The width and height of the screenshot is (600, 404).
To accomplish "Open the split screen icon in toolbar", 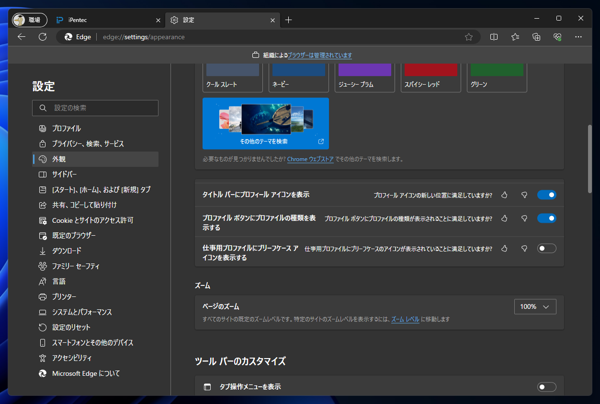I will (x=494, y=37).
